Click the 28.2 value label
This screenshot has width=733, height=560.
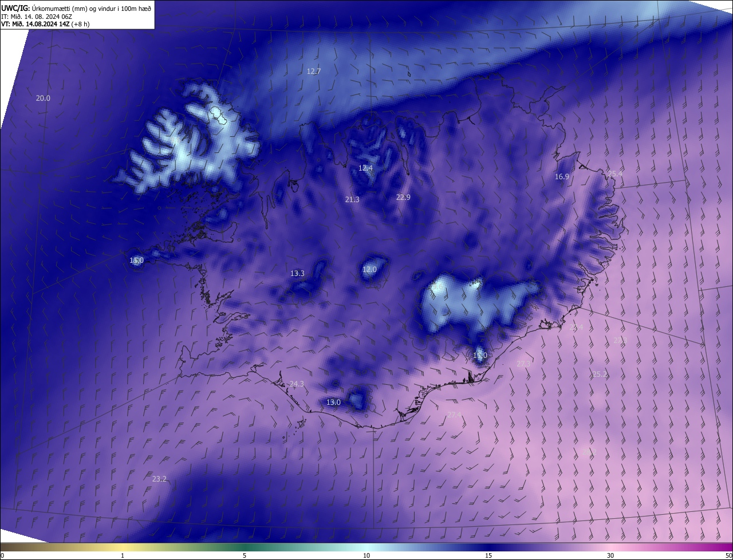tap(589, 452)
